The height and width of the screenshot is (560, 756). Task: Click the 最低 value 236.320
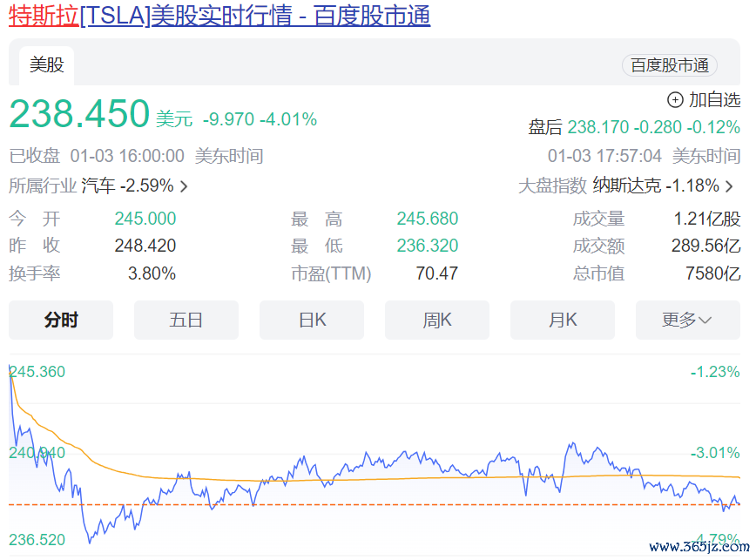pyautogui.click(x=427, y=246)
